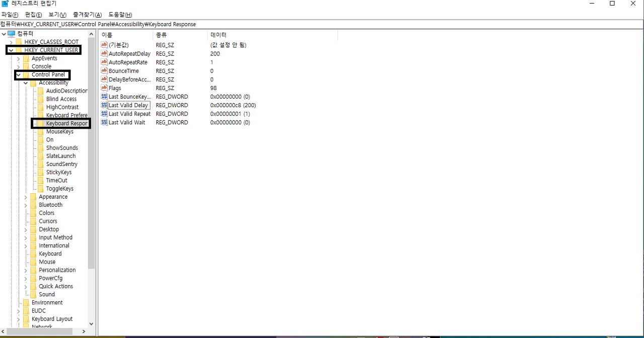Click the Colors folder icon
Image resolution: width=644 pixels, height=338 pixels.
33,213
